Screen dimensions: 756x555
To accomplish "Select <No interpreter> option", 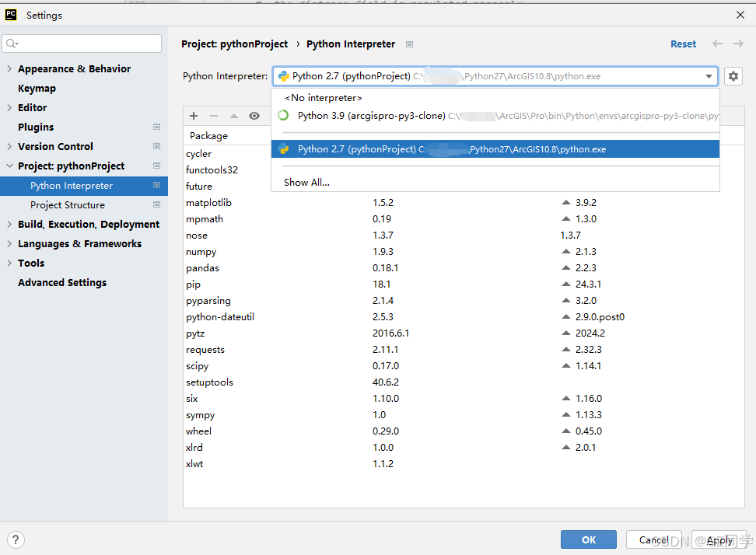I will click(x=495, y=98).
